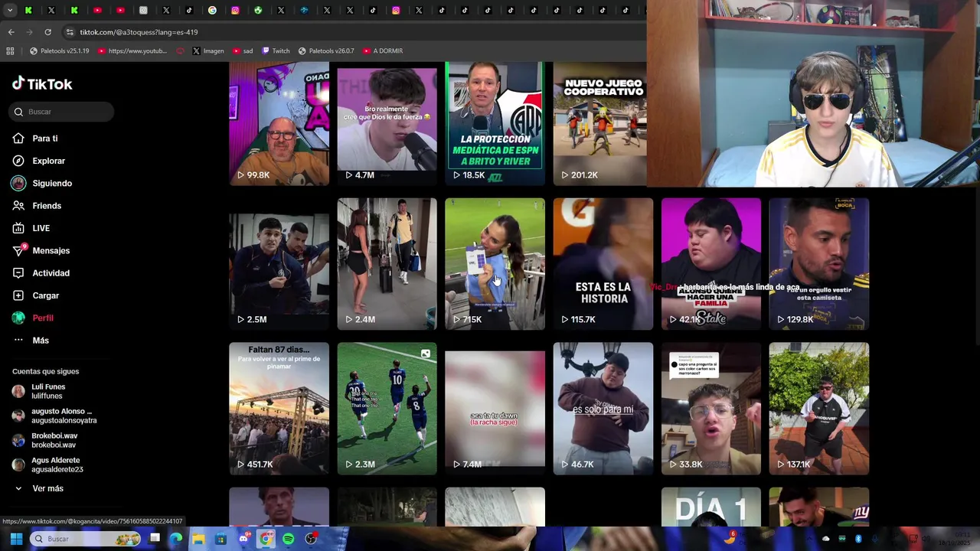Open the soccer video with 2.3M views
This screenshot has height=551, width=980.
point(387,409)
